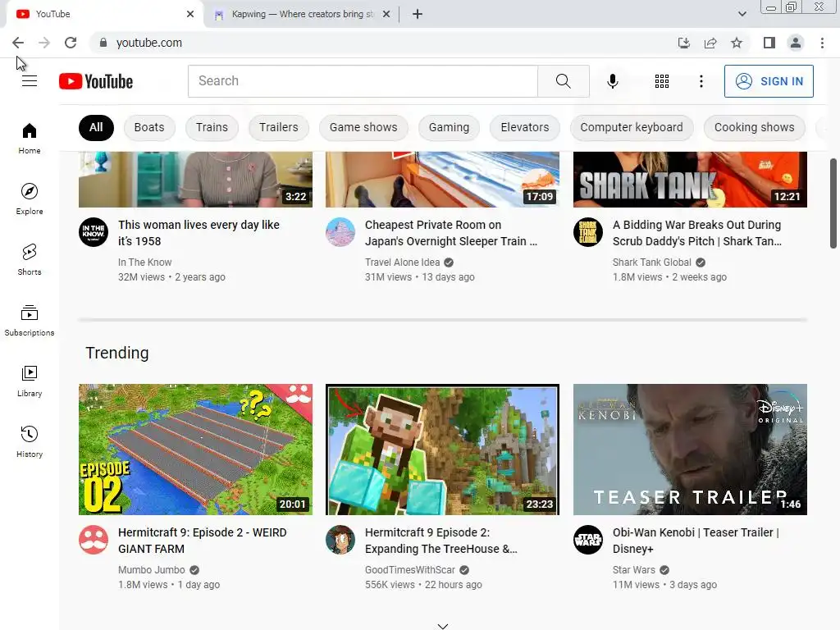Start voice search with microphone
840x630 pixels.
[612, 81]
